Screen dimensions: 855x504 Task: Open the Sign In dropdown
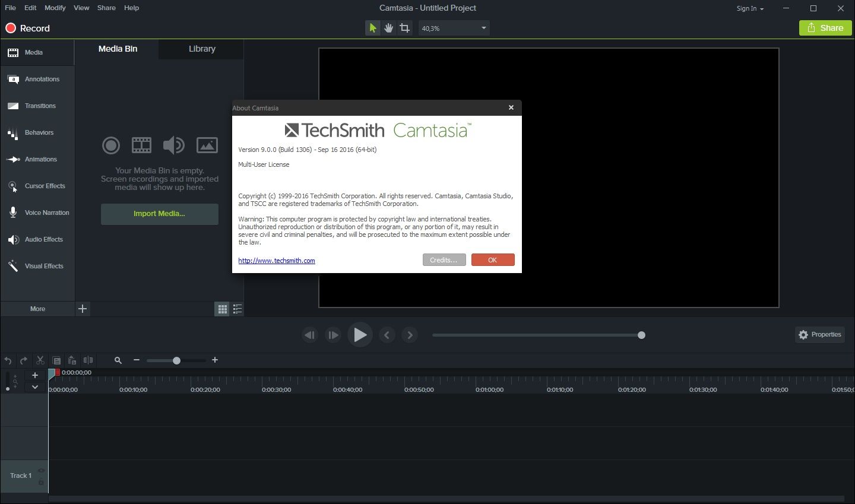pyautogui.click(x=750, y=8)
